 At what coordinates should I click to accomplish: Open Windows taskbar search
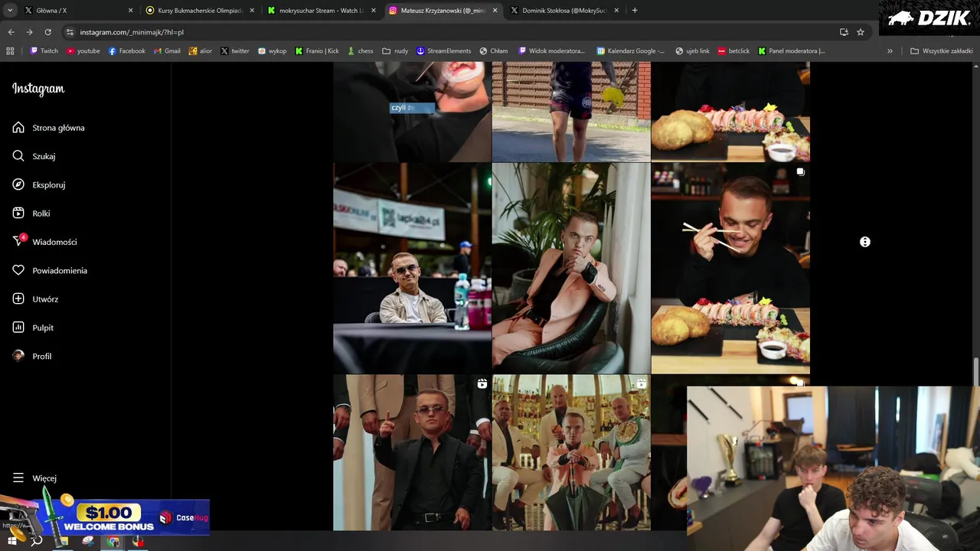pyautogui.click(x=36, y=541)
